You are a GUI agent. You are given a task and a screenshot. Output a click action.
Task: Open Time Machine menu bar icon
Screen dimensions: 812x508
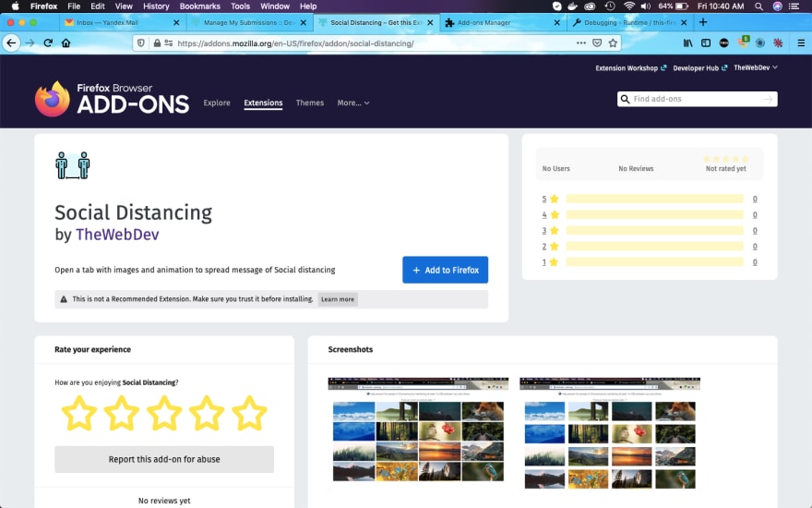610,6
